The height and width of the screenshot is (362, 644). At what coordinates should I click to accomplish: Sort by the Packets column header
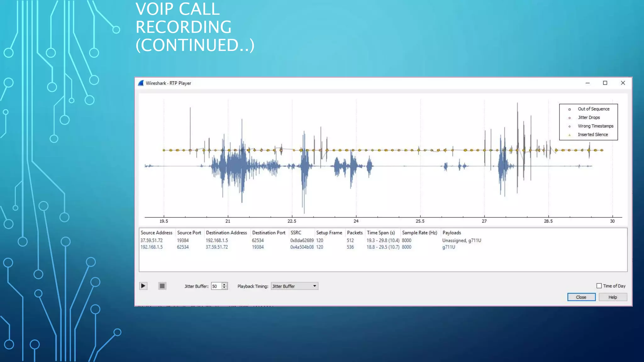coord(355,233)
